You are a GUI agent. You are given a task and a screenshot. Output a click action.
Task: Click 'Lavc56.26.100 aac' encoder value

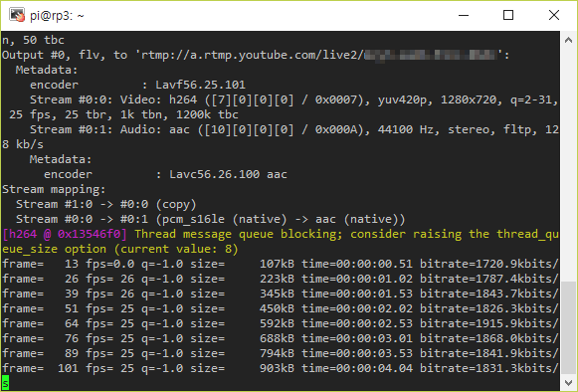click(228, 174)
